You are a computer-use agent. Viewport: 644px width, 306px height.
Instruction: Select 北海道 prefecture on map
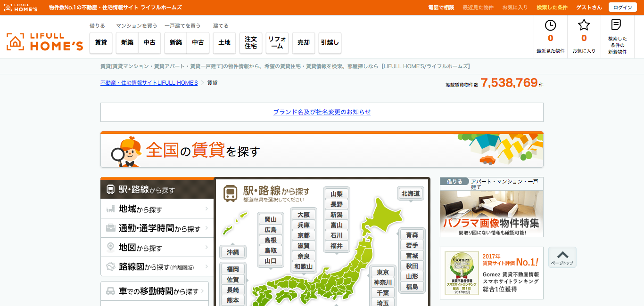(410, 193)
